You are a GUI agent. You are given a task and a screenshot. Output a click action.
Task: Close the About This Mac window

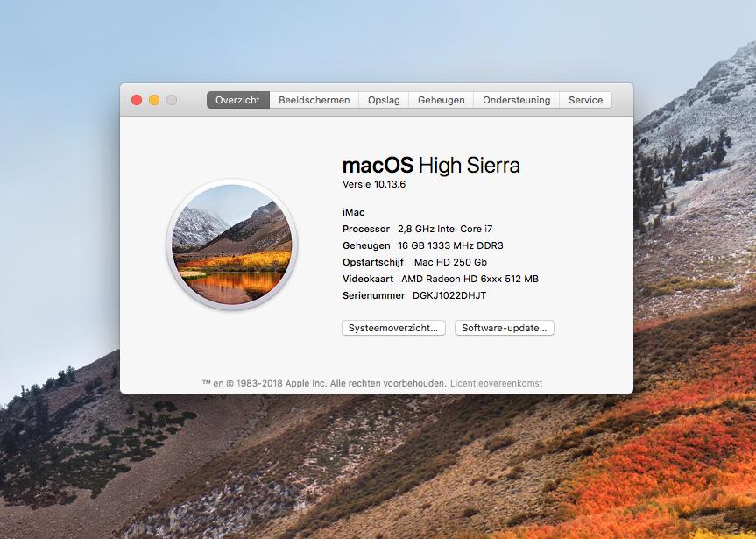(137, 100)
